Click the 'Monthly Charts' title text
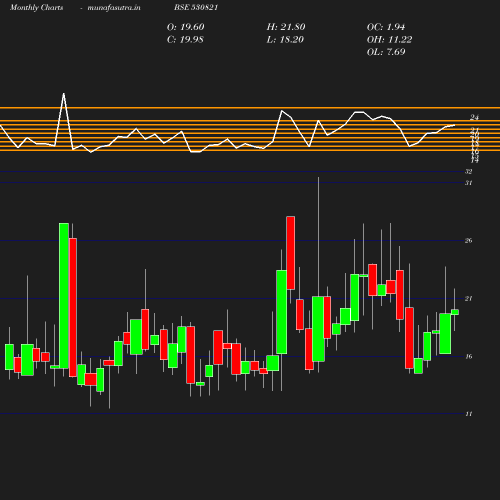Screen dimensions: 500x500 [36, 8]
